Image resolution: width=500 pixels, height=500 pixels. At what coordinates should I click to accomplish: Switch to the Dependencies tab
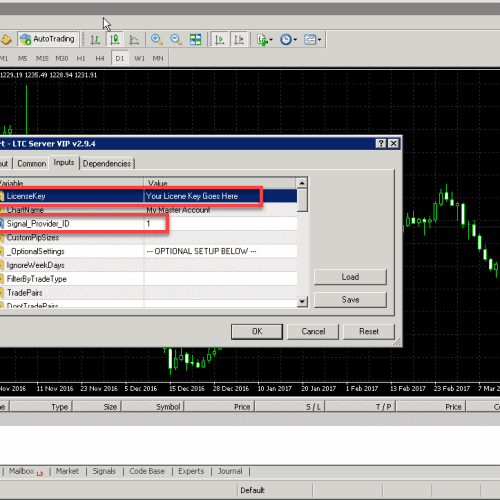(107, 164)
